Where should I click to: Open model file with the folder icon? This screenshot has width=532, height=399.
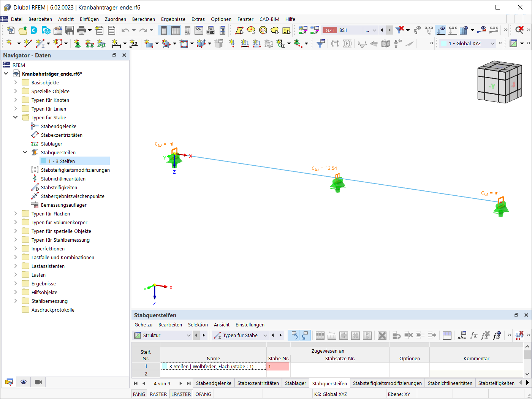tap(23, 30)
